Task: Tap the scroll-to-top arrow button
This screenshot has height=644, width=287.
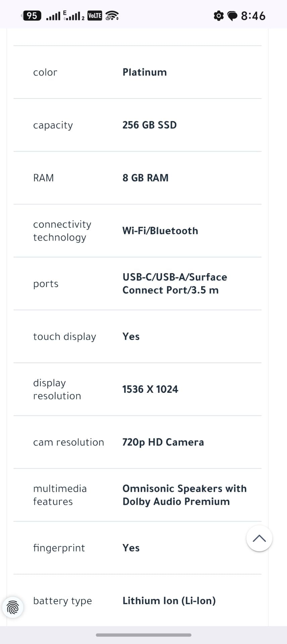Action: [x=259, y=538]
